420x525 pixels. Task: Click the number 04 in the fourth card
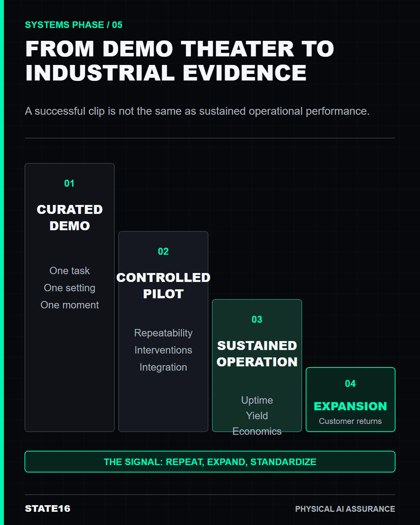click(350, 384)
